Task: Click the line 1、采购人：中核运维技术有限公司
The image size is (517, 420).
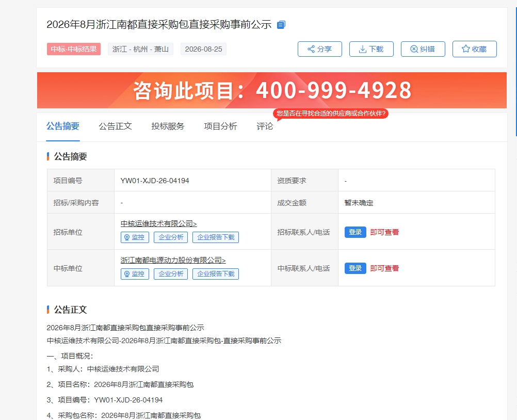Action: tap(103, 369)
